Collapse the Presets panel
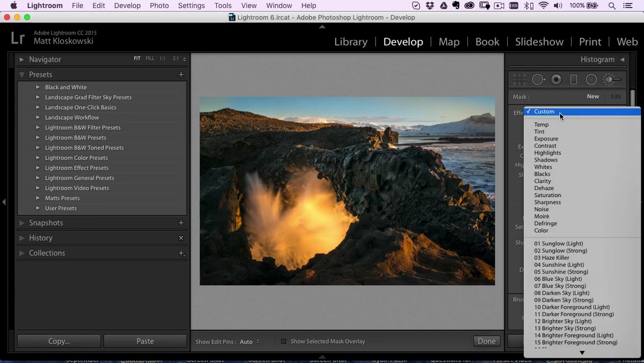 (x=21, y=75)
